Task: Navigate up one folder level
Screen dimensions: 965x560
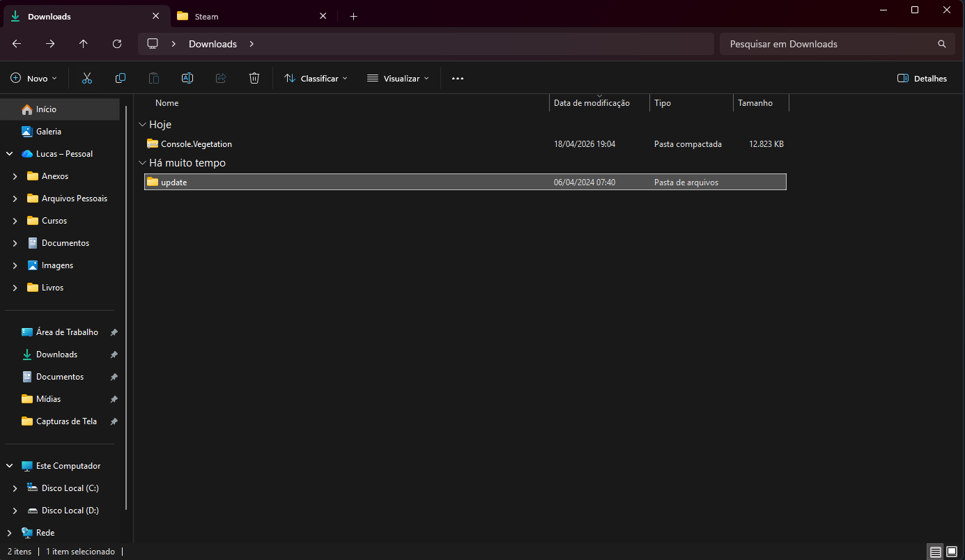Action: point(84,44)
